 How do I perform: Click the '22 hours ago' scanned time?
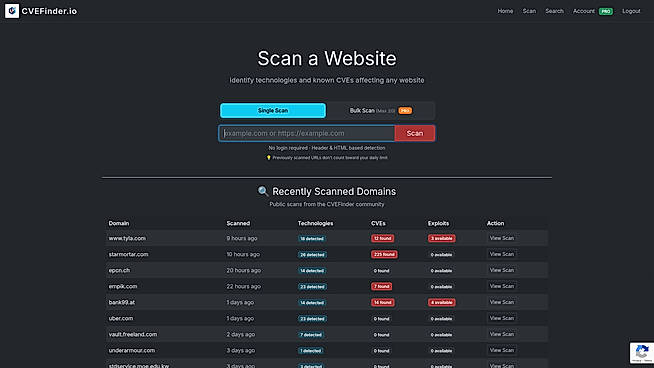244,286
